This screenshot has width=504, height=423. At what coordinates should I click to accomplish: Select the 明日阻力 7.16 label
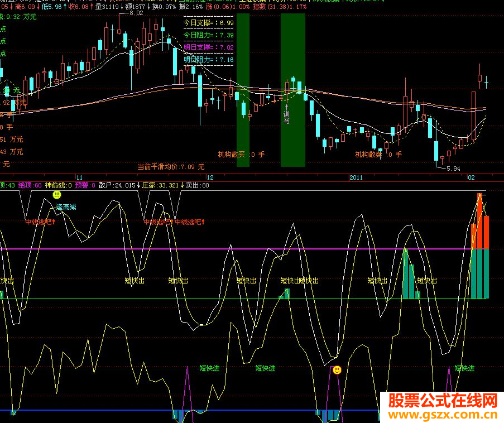coord(209,60)
